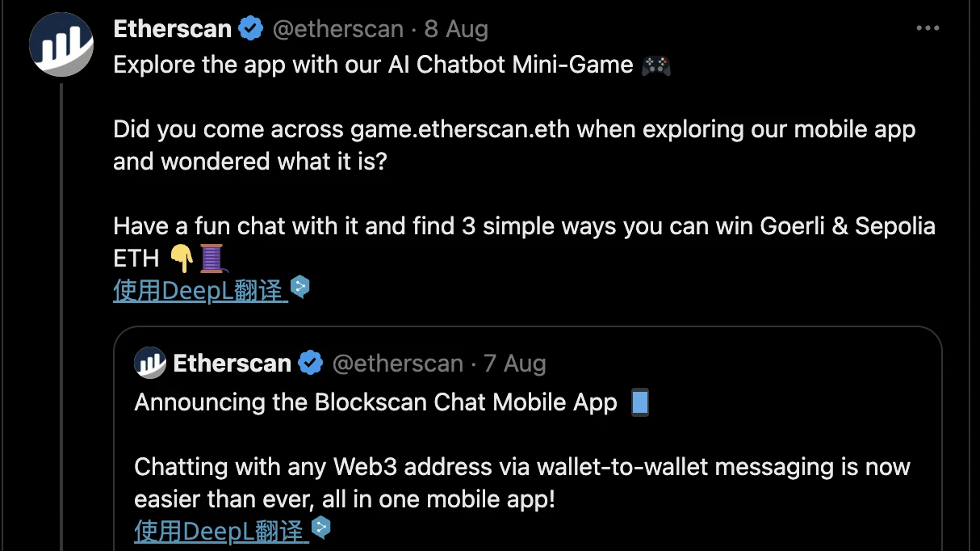This screenshot has height=551, width=980.
Task: Click the Etherscan logo image at top left
Action: [x=61, y=44]
